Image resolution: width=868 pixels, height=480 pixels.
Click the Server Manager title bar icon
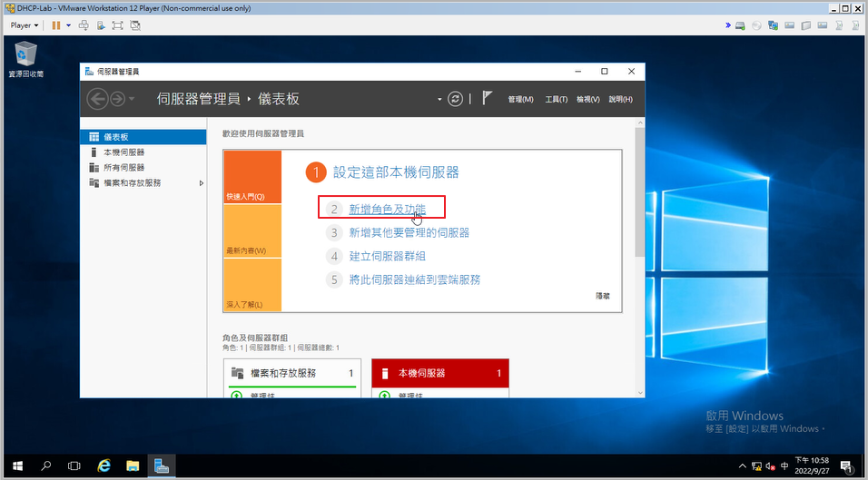pos(89,72)
